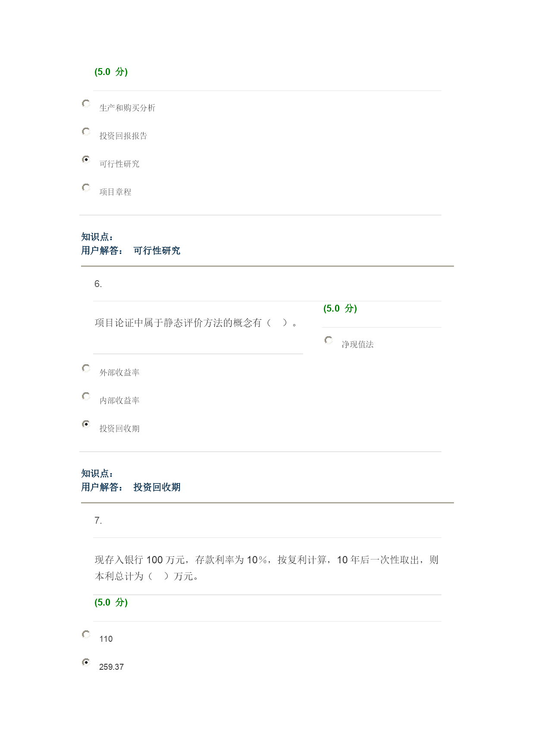
Task: Choose the 外部收益率 radio option
Action: pyautogui.click(x=86, y=368)
